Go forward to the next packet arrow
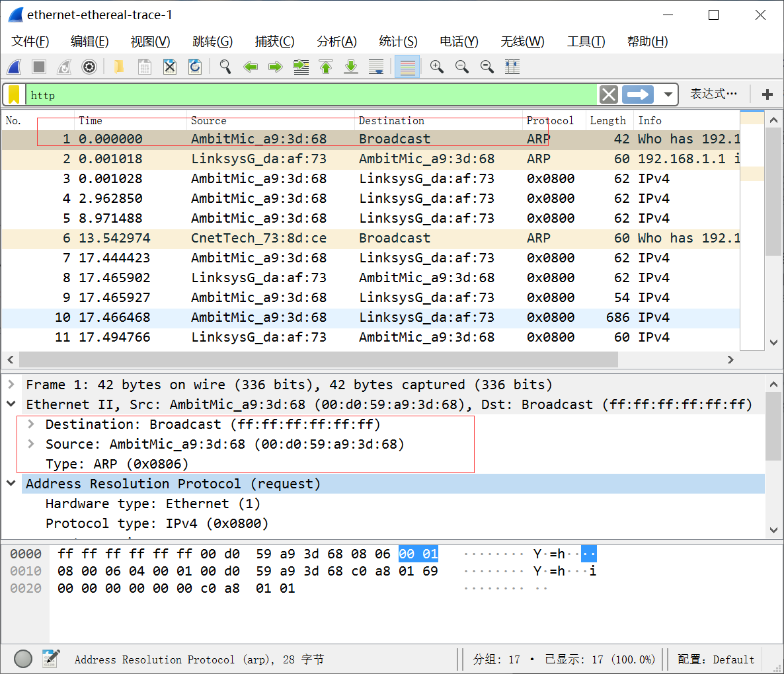 pos(276,67)
